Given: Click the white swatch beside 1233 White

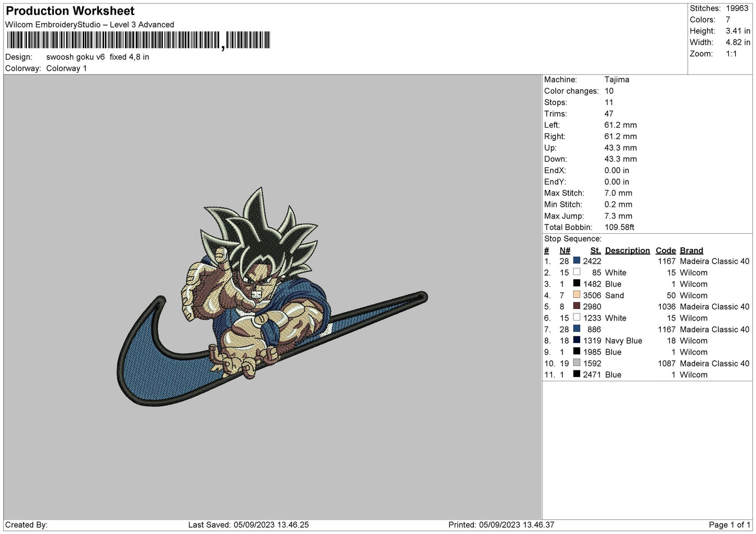Looking at the screenshot, I should point(577,317).
